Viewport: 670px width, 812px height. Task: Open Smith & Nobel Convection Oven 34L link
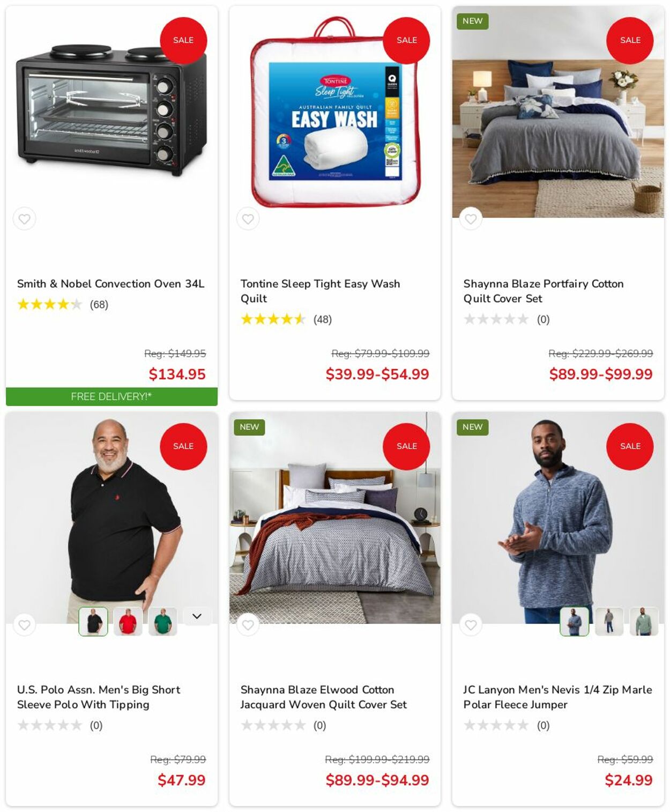click(110, 284)
